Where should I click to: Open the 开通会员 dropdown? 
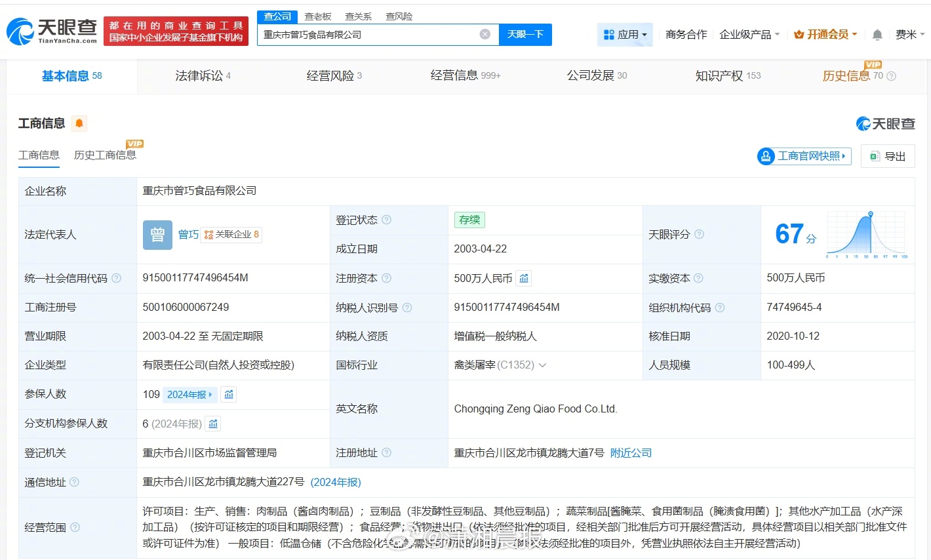(x=825, y=35)
